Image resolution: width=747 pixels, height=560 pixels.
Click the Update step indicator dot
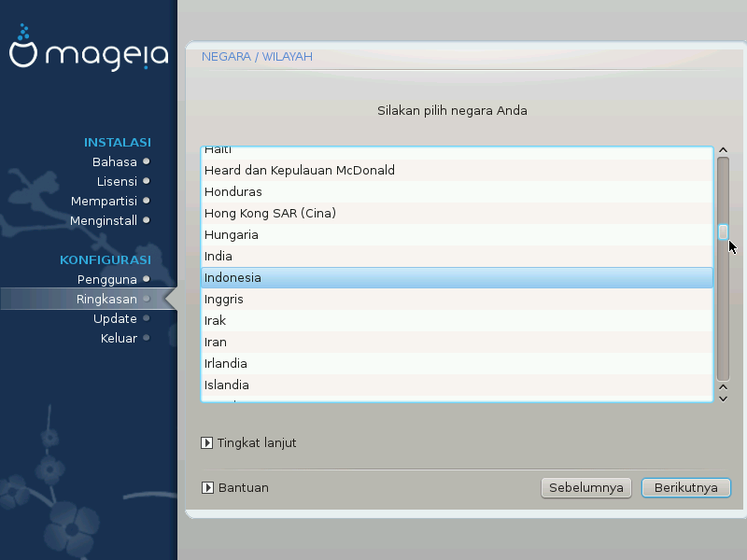[147, 318]
